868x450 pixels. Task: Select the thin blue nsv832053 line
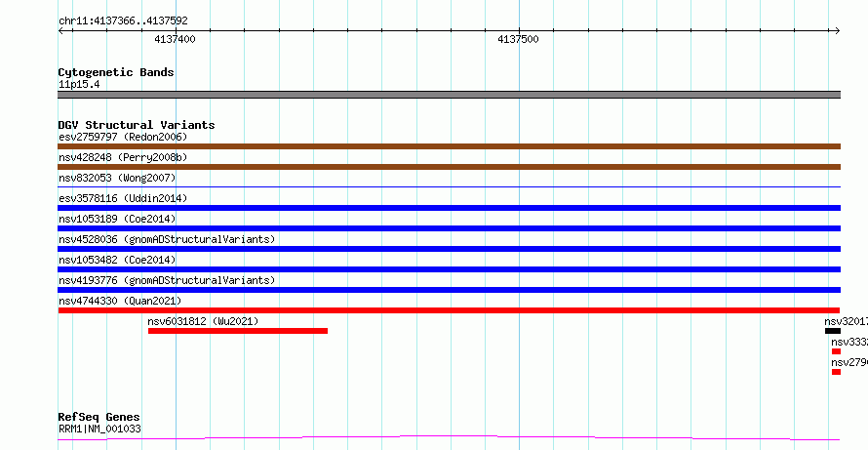(449, 187)
